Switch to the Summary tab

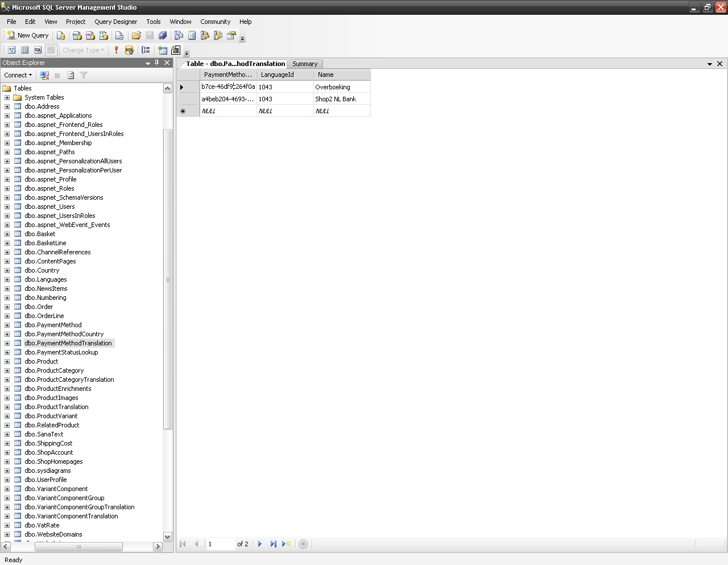pyautogui.click(x=305, y=64)
